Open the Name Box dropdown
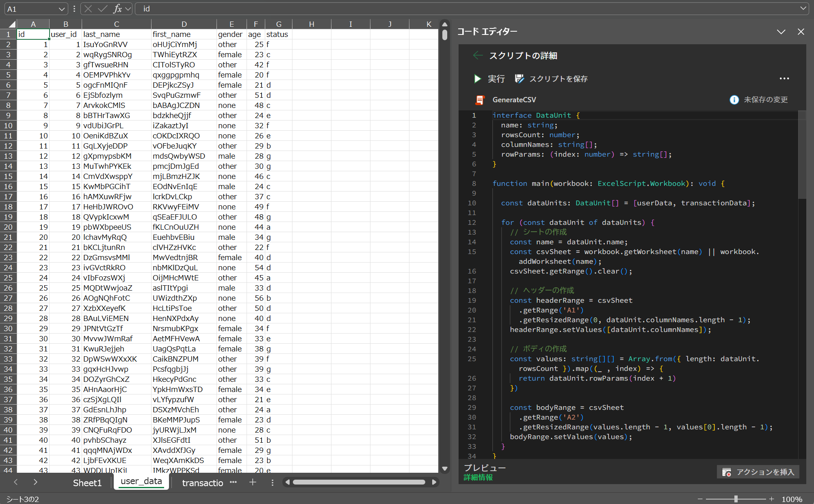This screenshot has height=504, width=814. [x=62, y=9]
